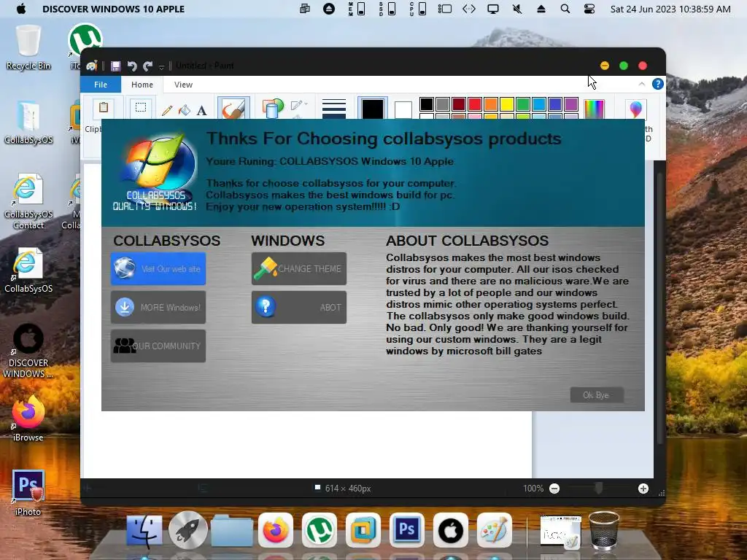
Task: Open the Paint palette icon in dock
Action: coord(494,530)
